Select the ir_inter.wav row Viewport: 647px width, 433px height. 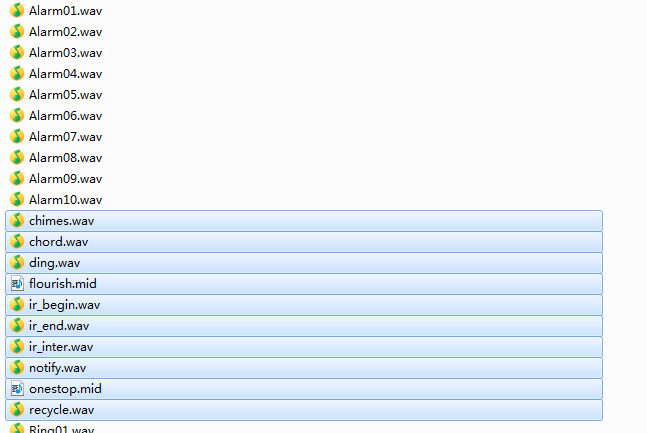(304, 347)
